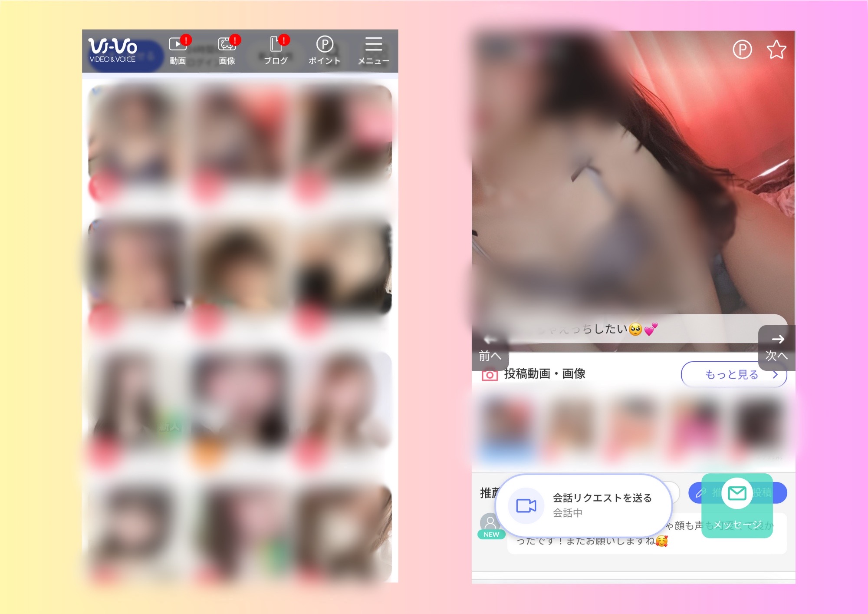Open the 動画 video section icon

178,50
